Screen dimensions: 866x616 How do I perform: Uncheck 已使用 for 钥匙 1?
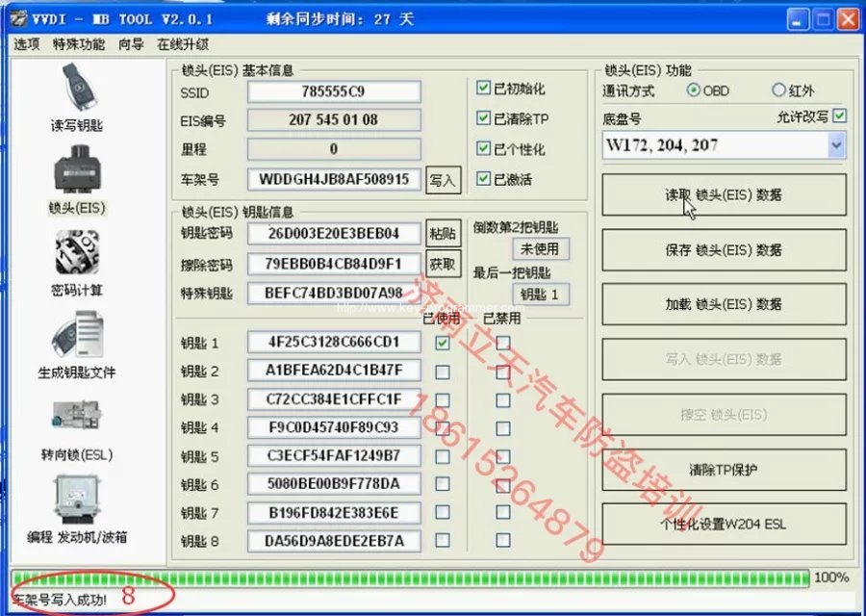443,343
